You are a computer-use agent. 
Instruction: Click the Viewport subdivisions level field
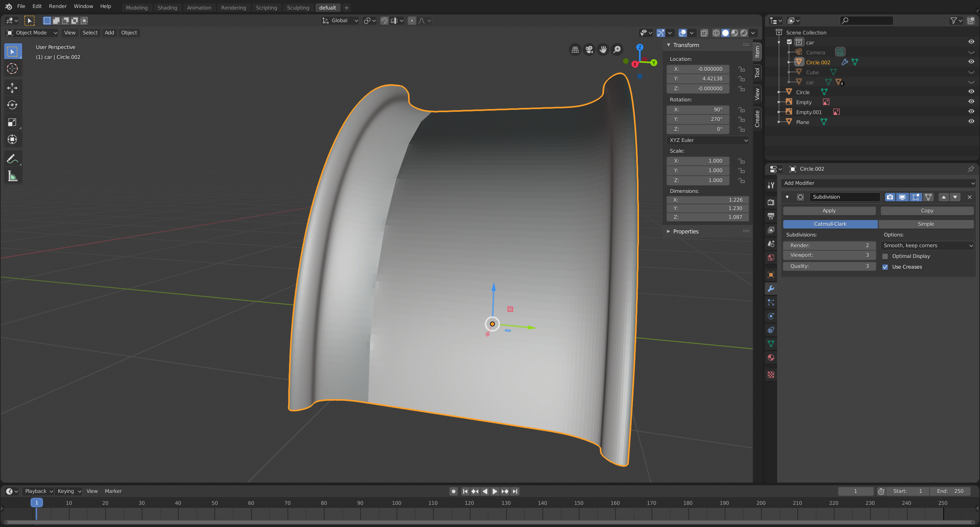coord(829,255)
